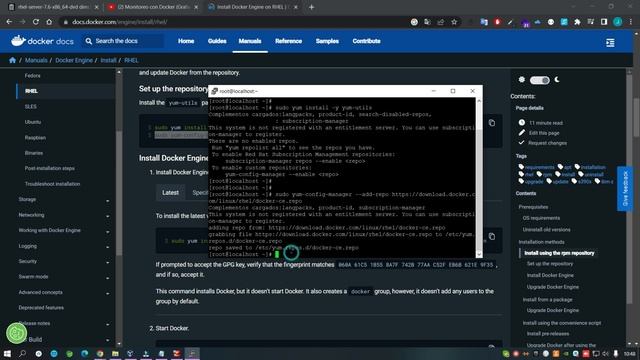
Task: Click the home icon in breadcrumb
Action: [x=12, y=60]
